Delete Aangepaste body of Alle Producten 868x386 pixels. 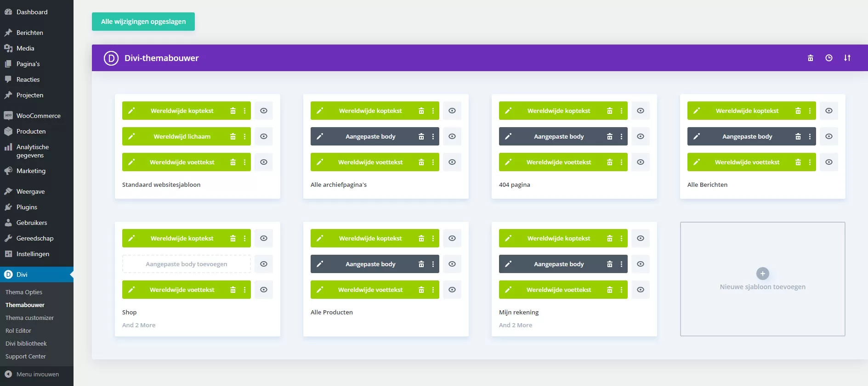click(421, 264)
